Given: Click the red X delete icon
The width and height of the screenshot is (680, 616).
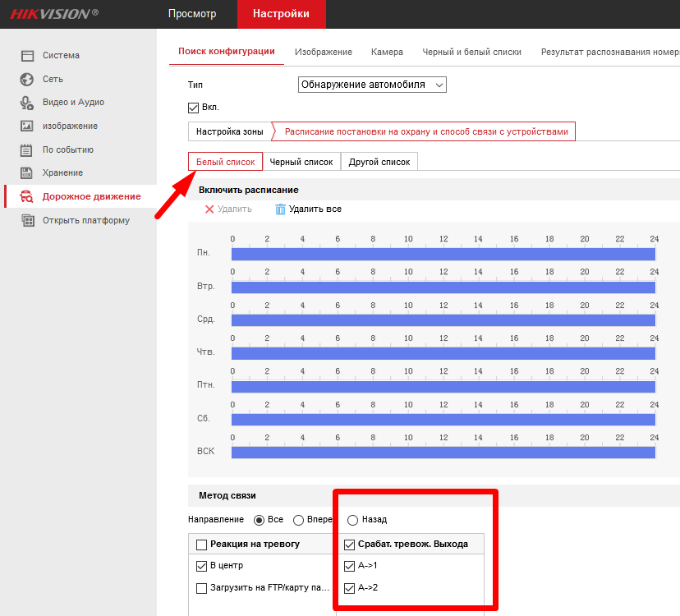Looking at the screenshot, I should point(209,209).
